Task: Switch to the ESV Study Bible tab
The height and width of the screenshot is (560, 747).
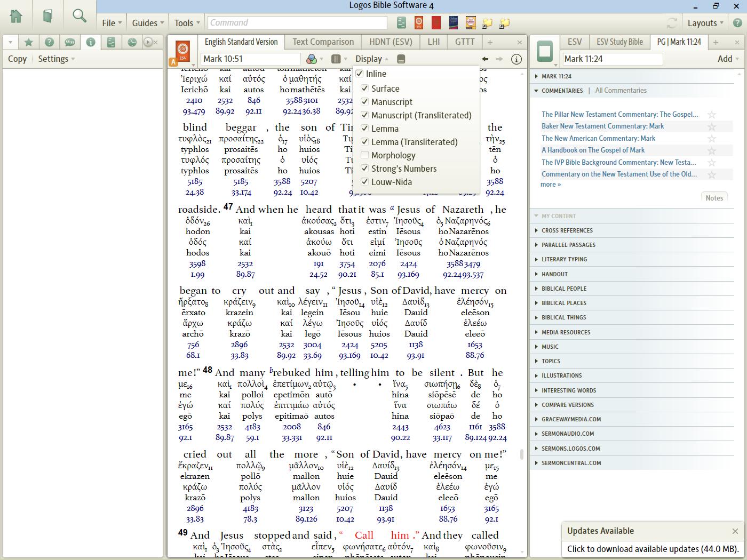Action: pyautogui.click(x=619, y=42)
